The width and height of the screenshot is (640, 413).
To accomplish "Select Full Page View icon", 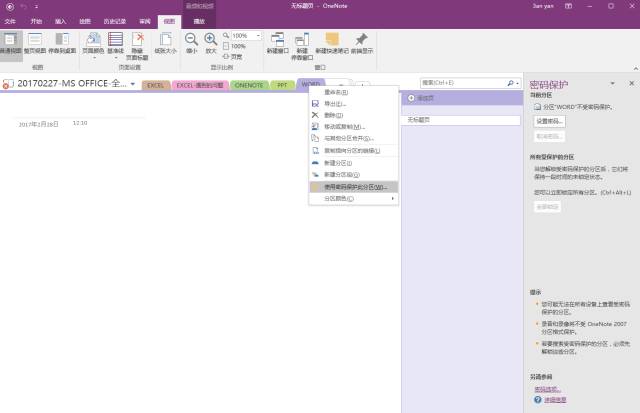I will point(35,43).
